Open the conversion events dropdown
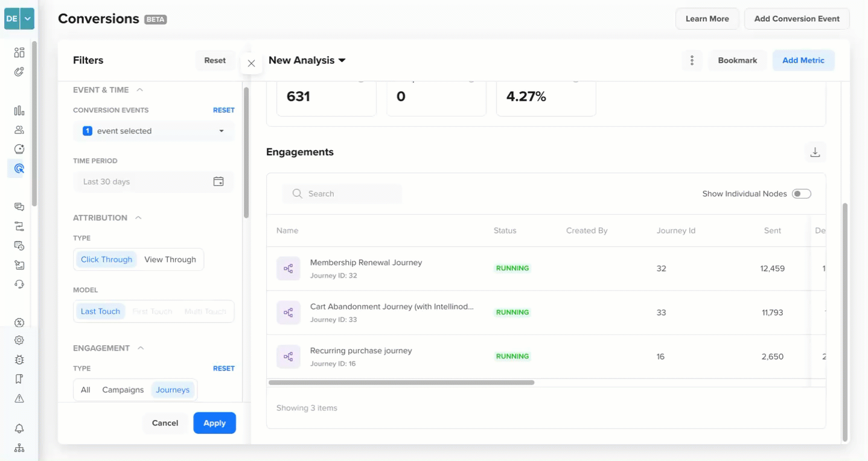Image resolution: width=868 pixels, height=461 pixels. coord(153,131)
